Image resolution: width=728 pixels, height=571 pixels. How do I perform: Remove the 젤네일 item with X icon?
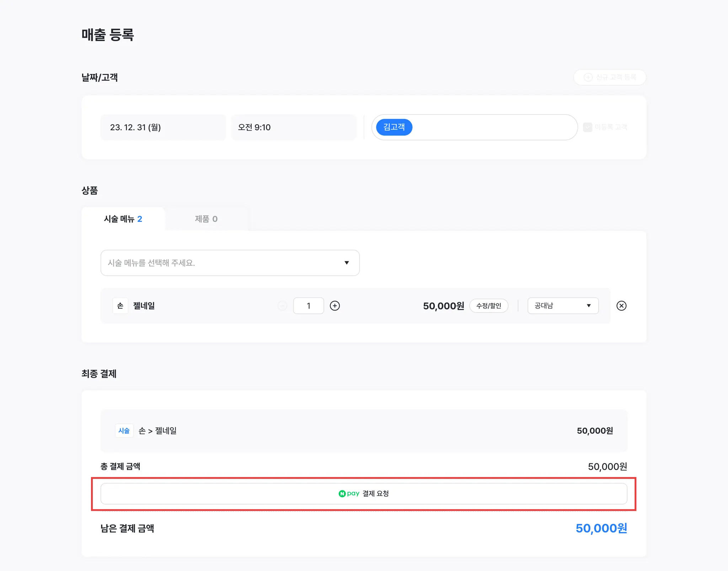click(x=621, y=306)
